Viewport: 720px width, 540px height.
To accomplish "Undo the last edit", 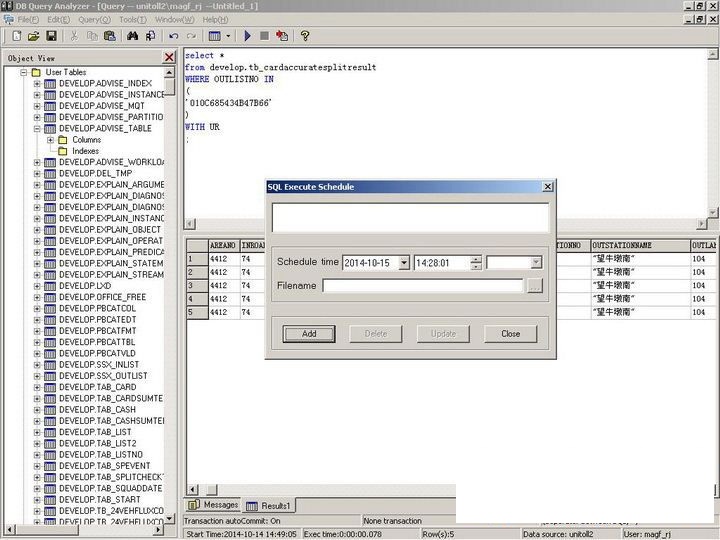I will (x=174, y=36).
